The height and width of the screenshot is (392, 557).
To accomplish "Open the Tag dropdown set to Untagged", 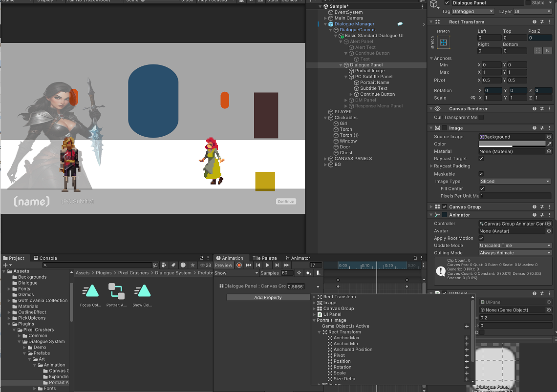I will click(x=473, y=12).
